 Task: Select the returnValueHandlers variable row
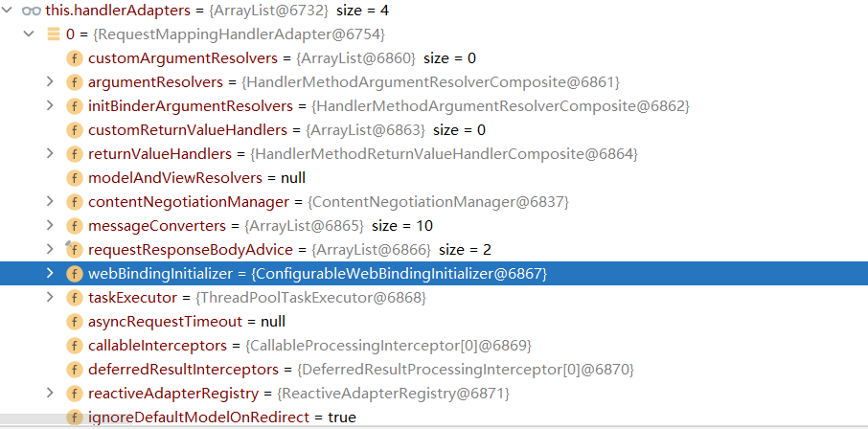coord(434,154)
